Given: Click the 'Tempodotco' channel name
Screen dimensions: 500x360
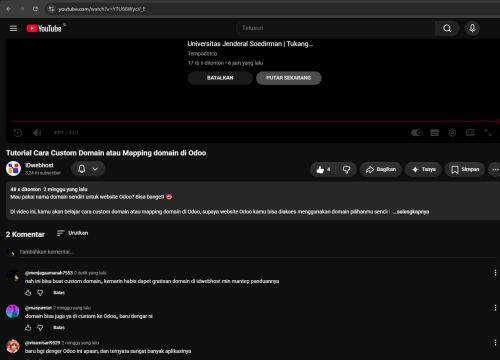Looking at the screenshot, I should 202,54.
